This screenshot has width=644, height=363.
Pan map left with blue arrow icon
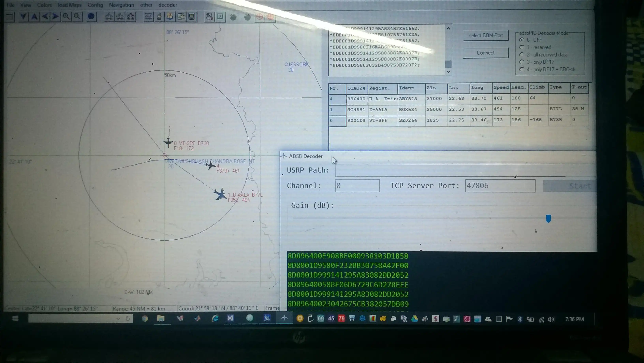pos(45,17)
